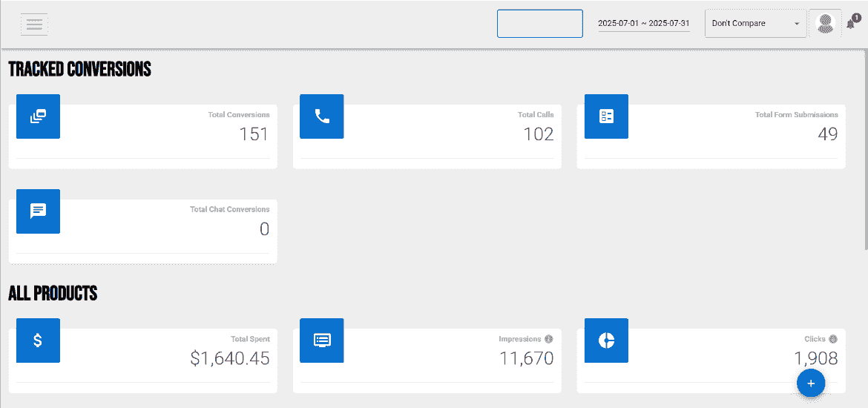Click the empty outlined box in header
Viewport: 868px width, 408px height.
540,24
